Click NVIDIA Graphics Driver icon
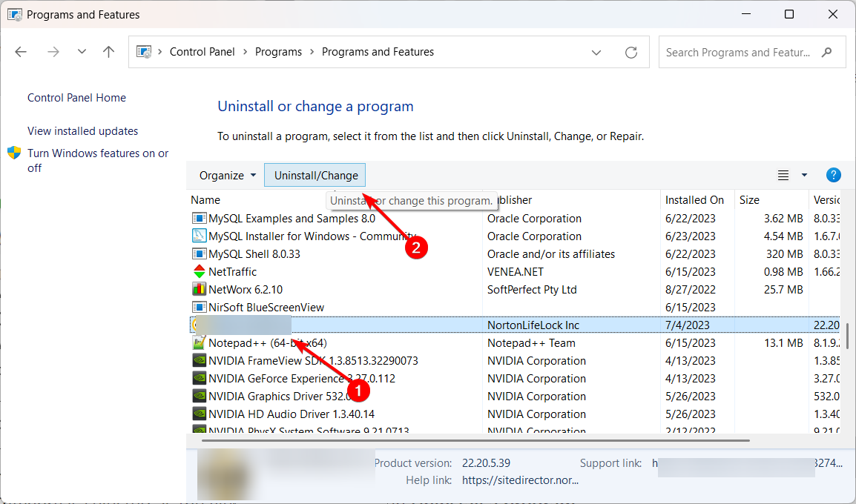The width and height of the screenshot is (856, 504). pos(200,397)
